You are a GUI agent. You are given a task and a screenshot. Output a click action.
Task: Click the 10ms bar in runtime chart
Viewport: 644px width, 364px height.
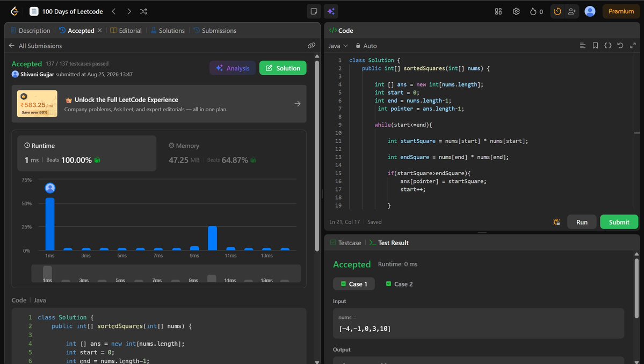212,238
